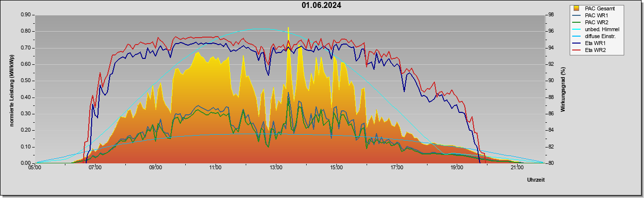The width and height of the screenshot is (644, 198).
Task: Click the 0.00 left axis value
Action: click(26, 163)
